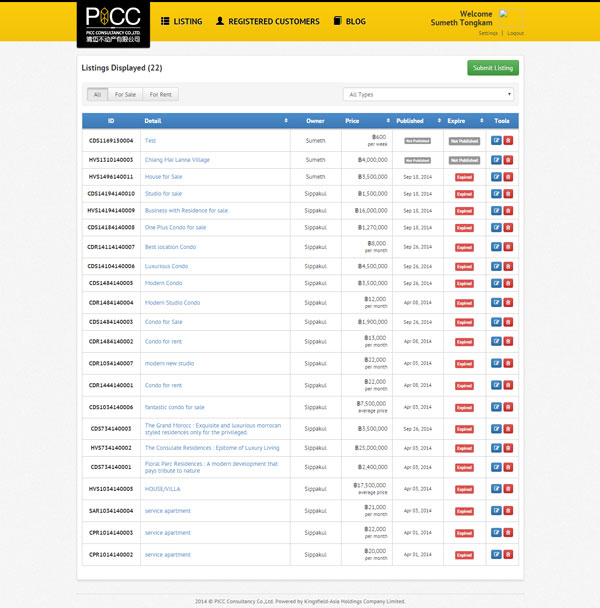Screen dimensions: 600x608
Task: Delete the Chiang Mai Lanna Village listing
Action: pyautogui.click(x=508, y=160)
